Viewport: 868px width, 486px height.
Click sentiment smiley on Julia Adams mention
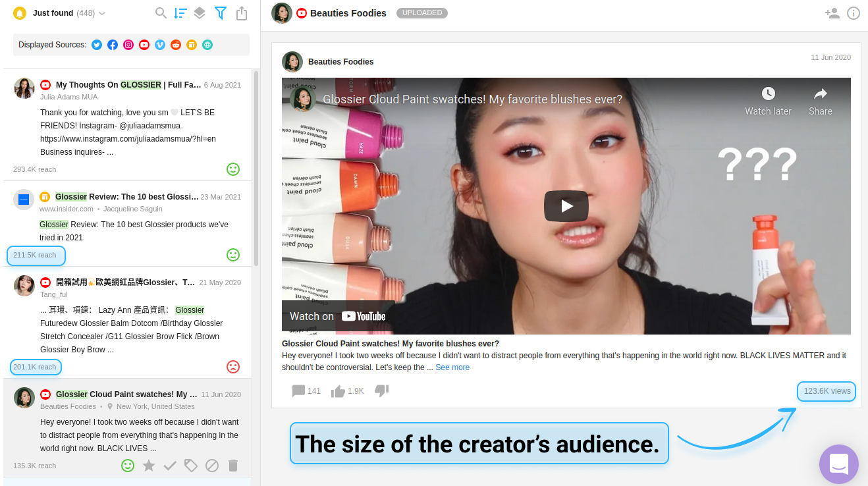pyautogui.click(x=233, y=169)
